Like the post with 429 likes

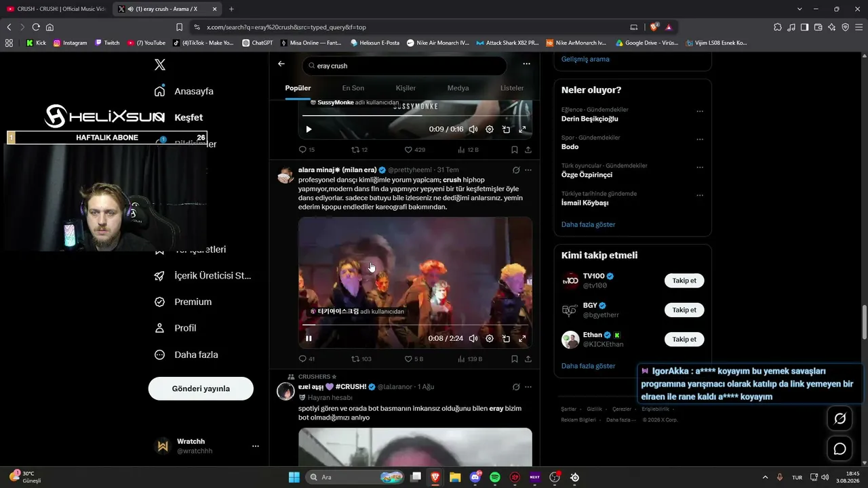point(414,149)
